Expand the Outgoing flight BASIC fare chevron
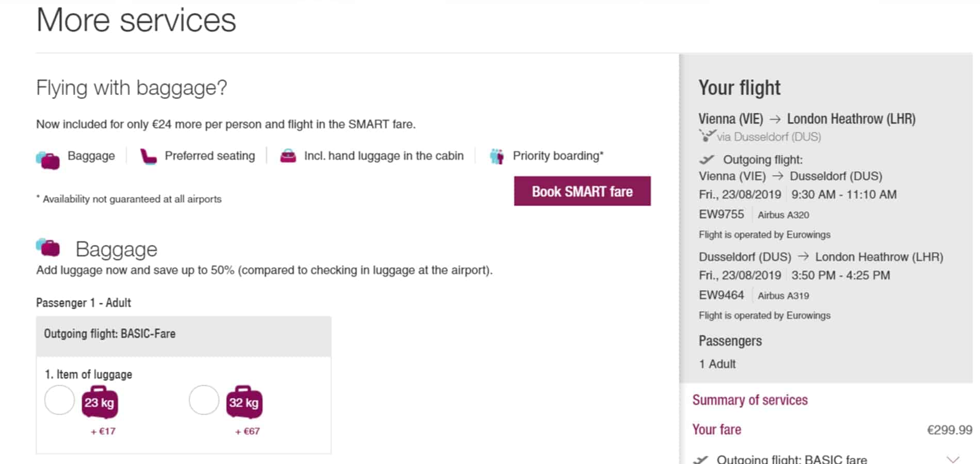This screenshot has height=464, width=980. coord(953,459)
